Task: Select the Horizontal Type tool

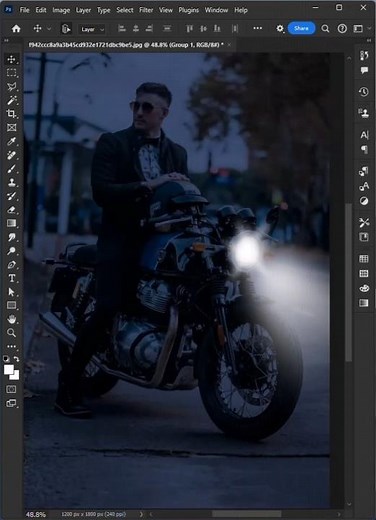Action: click(11, 278)
